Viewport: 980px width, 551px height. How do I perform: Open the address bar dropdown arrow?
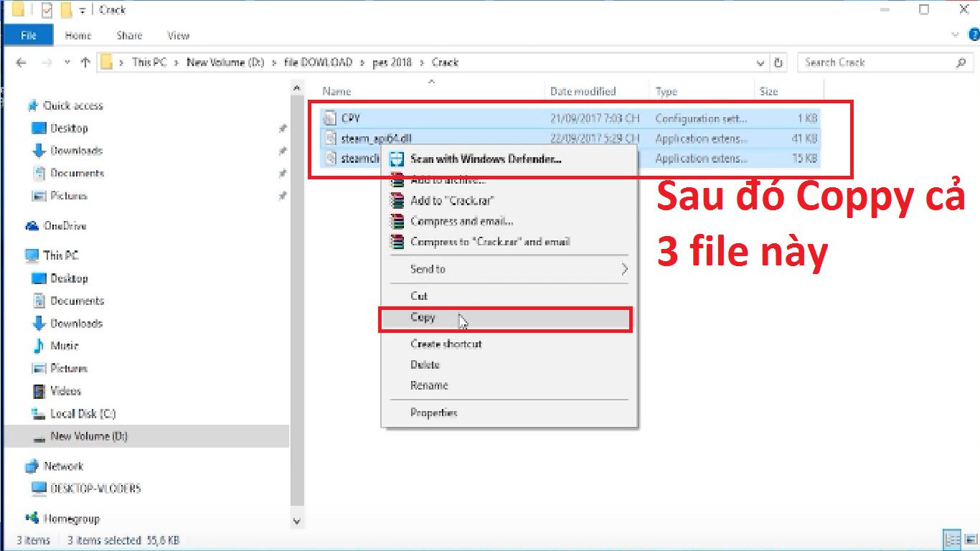760,62
